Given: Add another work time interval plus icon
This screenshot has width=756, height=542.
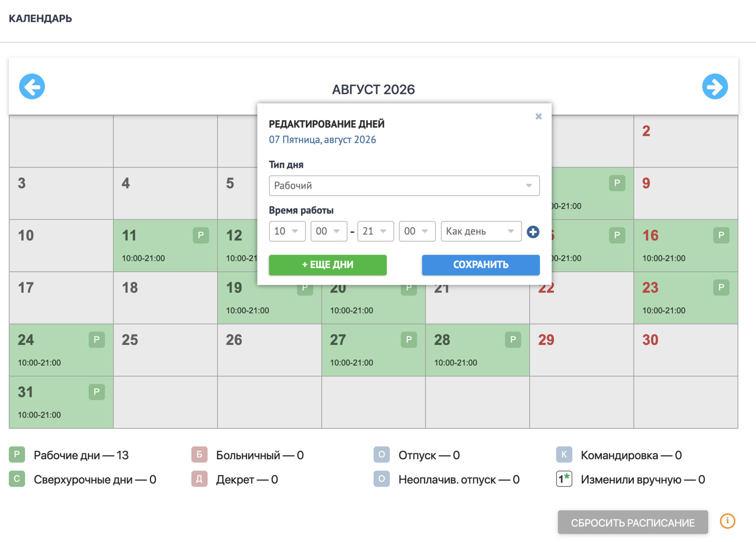Looking at the screenshot, I should click(x=533, y=232).
